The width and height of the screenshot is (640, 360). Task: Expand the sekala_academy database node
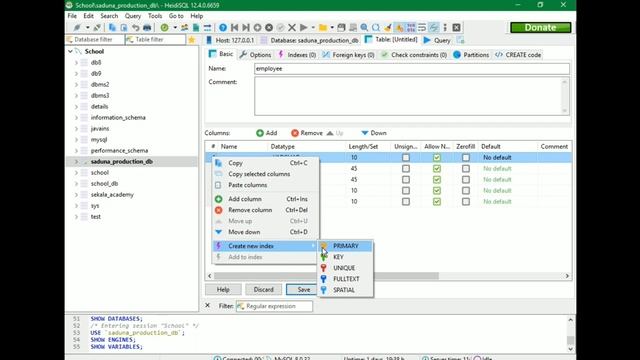[76, 195]
